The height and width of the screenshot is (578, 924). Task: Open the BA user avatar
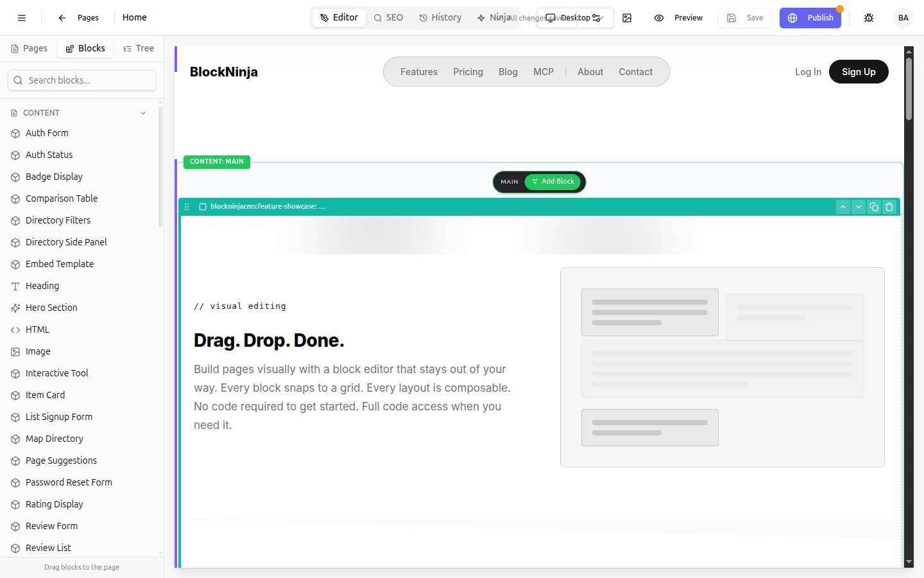click(x=903, y=18)
